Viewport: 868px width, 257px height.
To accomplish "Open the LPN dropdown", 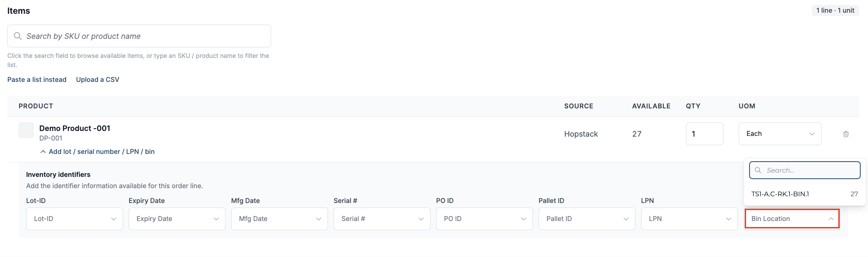I will (690, 219).
